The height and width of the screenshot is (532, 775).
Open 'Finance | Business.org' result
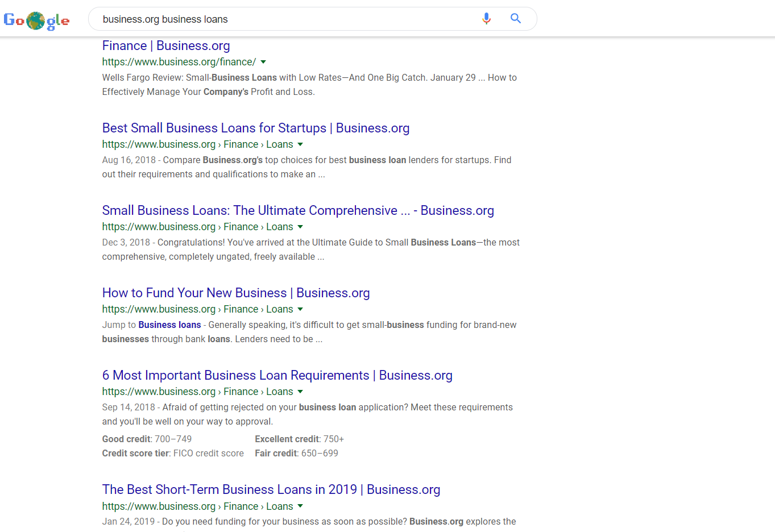166,45
